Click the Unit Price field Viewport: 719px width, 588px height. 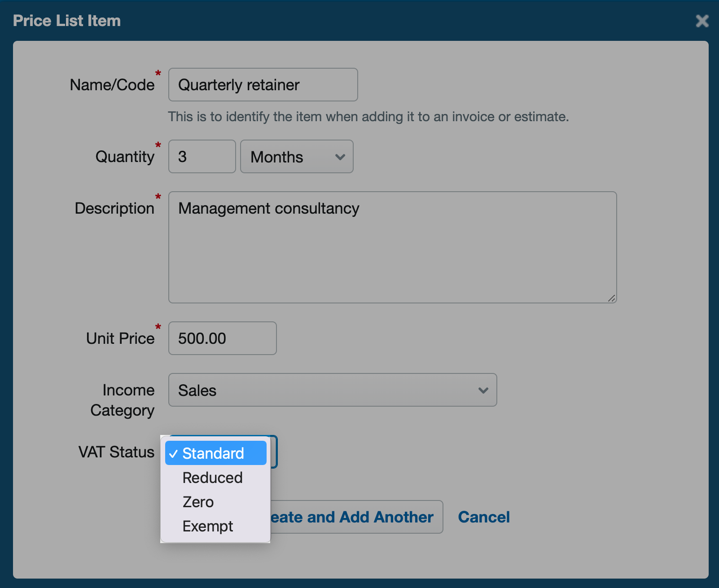coord(222,338)
